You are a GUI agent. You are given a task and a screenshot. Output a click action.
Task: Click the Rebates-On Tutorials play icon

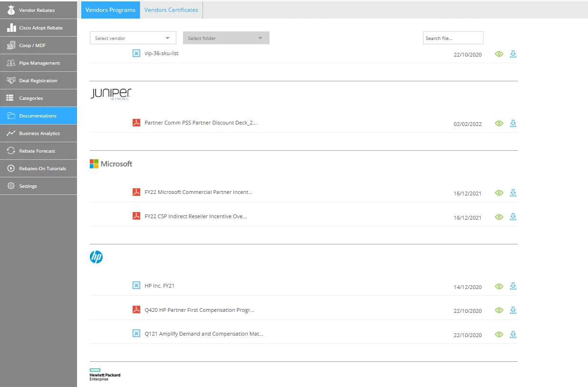(11, 168)
